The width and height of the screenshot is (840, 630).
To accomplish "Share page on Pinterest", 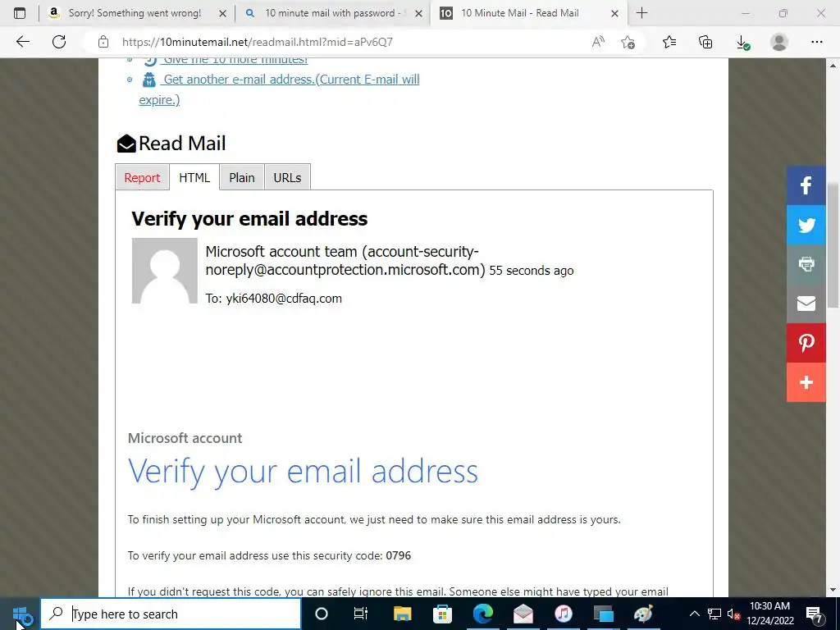I will 806,343.
